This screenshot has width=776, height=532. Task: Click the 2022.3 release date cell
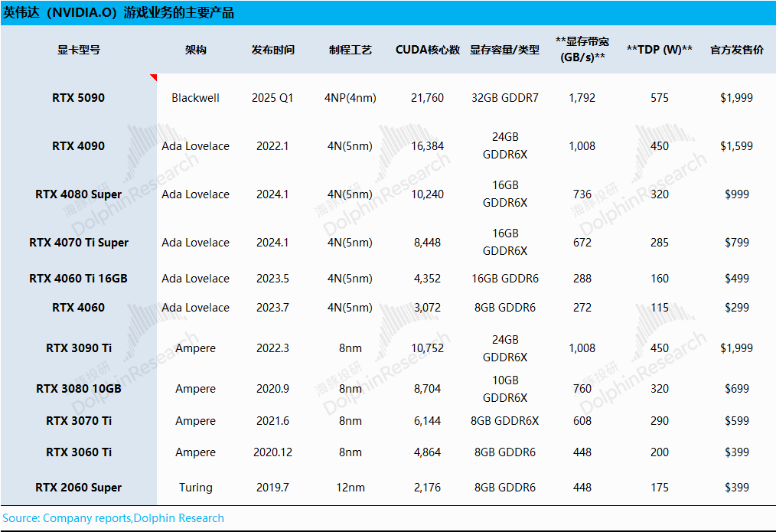272,348
